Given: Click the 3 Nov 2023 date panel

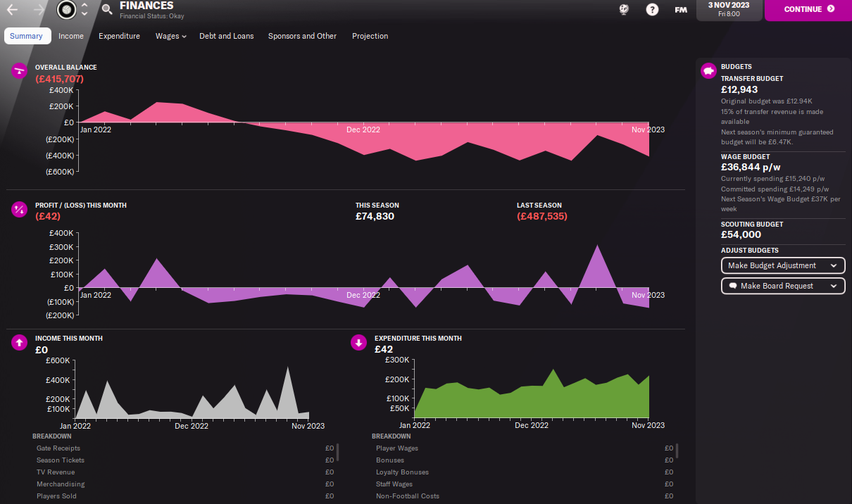Looking at the screenshot, I should [729, 10].
